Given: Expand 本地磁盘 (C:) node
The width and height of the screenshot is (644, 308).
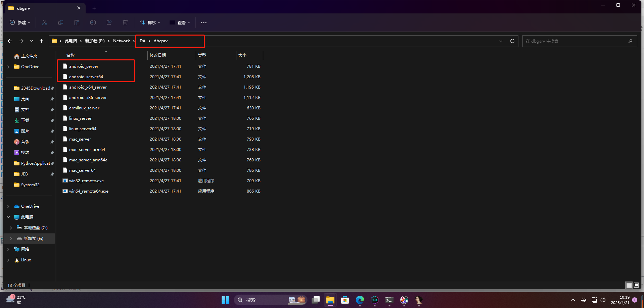Looking at the screenshot, I should [11, 228].
